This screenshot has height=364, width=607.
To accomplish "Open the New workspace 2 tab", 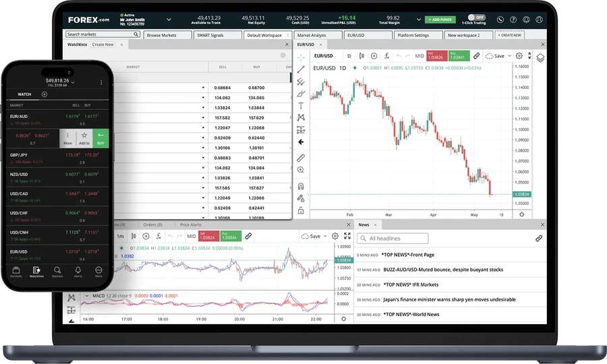I will (x=469, y=35).
